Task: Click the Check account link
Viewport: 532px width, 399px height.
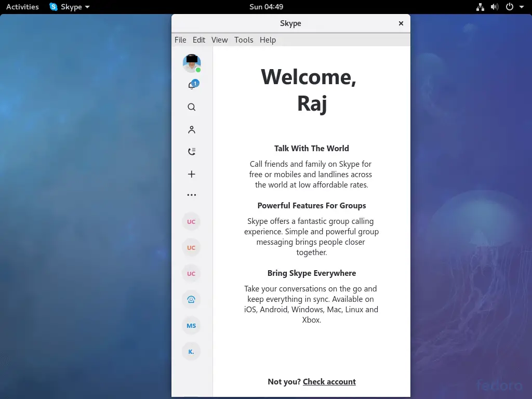Action: click(329, 382)
